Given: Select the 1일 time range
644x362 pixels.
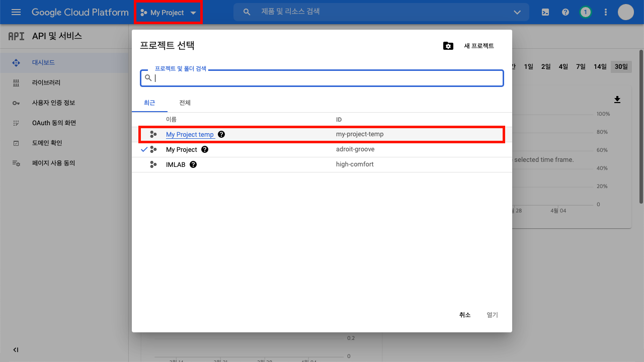Looking at the screenshot, I should tap(528, 66).
